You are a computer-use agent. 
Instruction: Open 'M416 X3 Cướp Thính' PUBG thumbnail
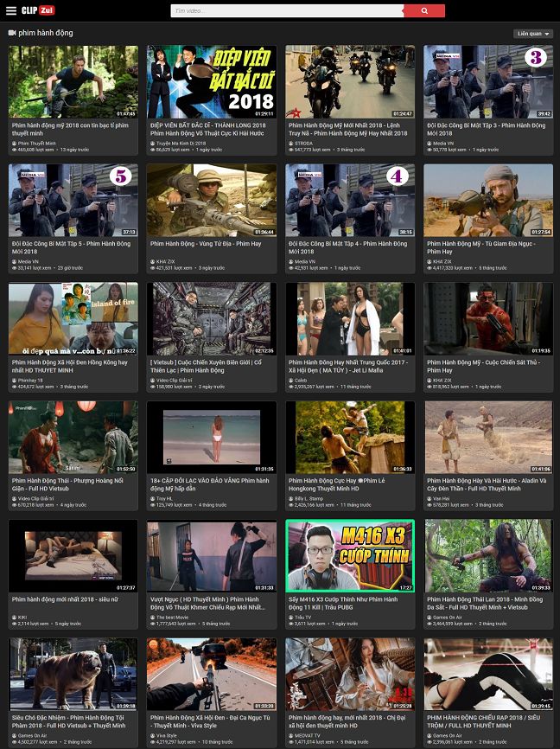pos(350,556)
